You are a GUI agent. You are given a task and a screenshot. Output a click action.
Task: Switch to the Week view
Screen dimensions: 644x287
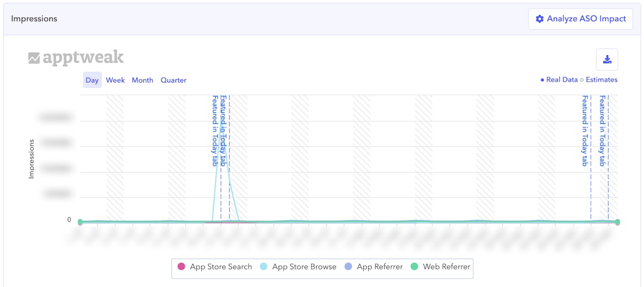[115, 80]
